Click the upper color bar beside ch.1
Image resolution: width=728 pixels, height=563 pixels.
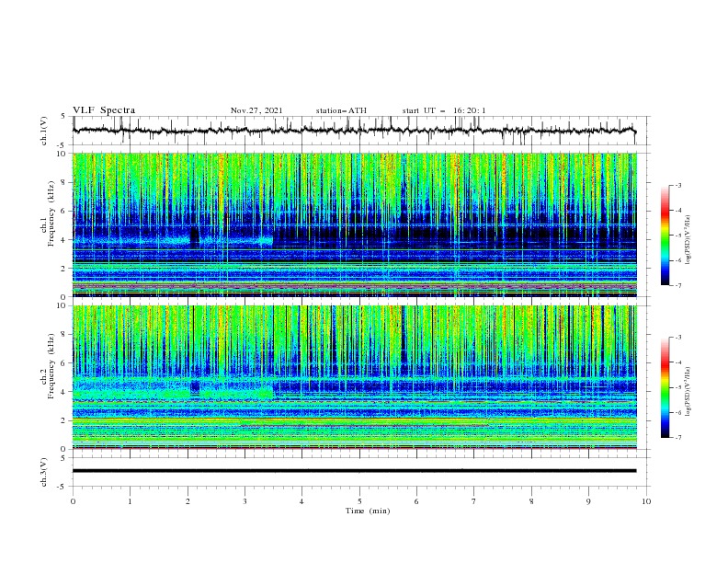(x=665, y=236)
